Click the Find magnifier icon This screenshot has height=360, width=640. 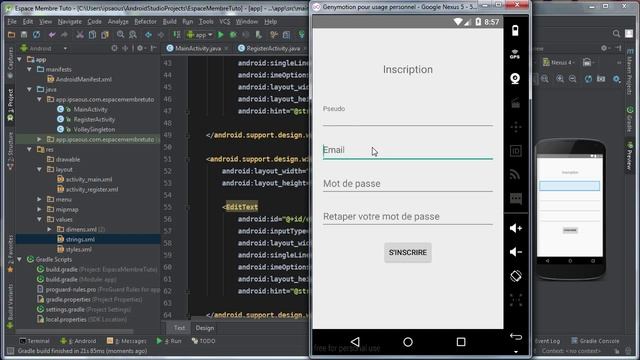[120, 35]
